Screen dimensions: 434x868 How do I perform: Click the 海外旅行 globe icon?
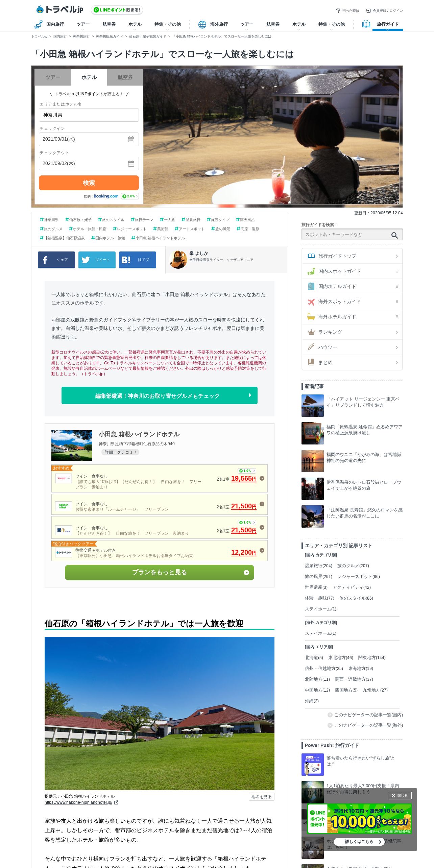[202, 24]
